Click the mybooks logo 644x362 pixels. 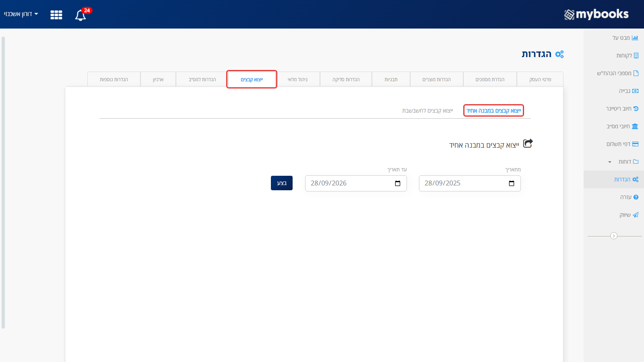(596, 14)
